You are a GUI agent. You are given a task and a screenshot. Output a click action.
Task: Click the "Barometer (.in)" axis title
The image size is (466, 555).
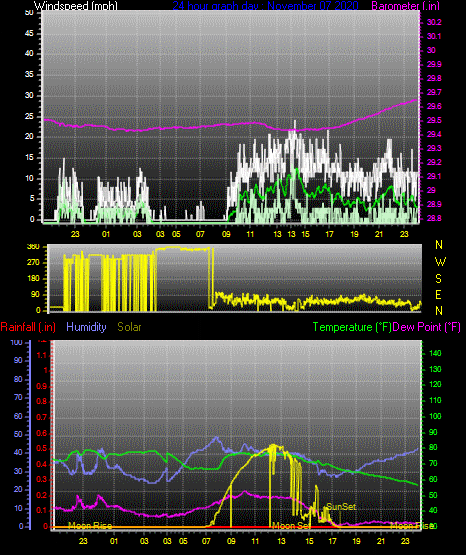pos(405,5)
